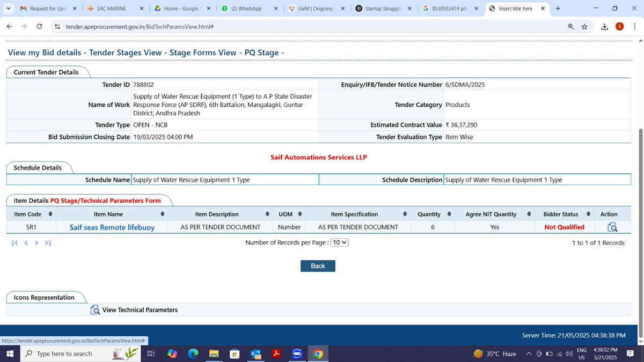Switch to Request for Update Gmail tab
The width and height of the screenshot is (644, 362).
(47, 9)
